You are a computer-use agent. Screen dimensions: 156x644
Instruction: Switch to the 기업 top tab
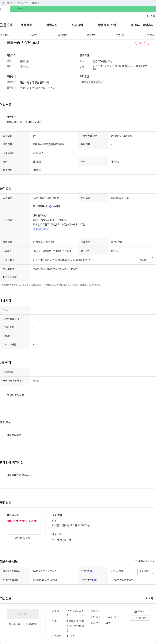(19, 9)
